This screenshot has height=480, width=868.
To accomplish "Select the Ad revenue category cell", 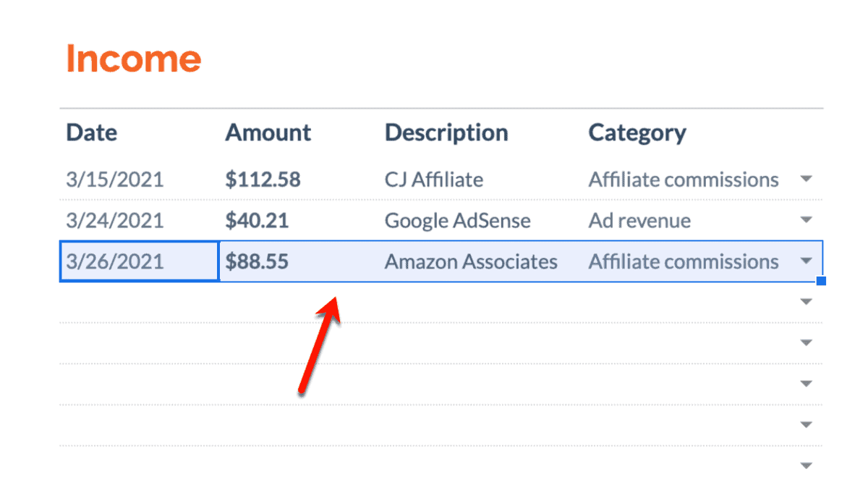I will click(x=702, y=220).
